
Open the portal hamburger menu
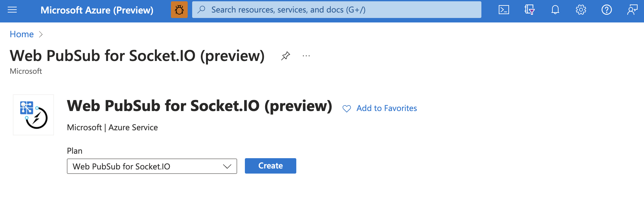[12, 10]
